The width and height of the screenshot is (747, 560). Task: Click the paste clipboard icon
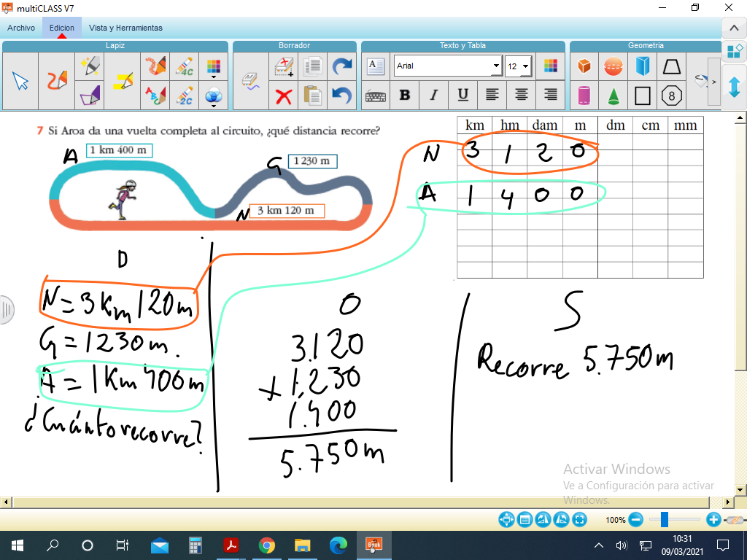pos(312,96)
